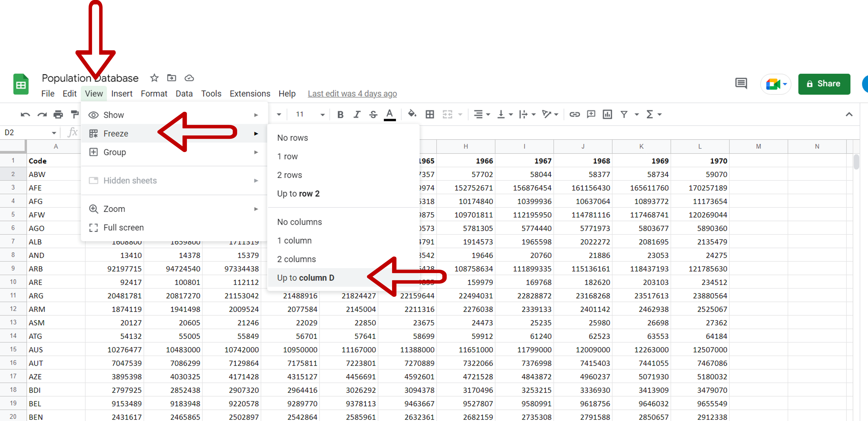The height and width of the screenshot is (421, 868).
Task: Click the merge cells icon
Action: 447,114
